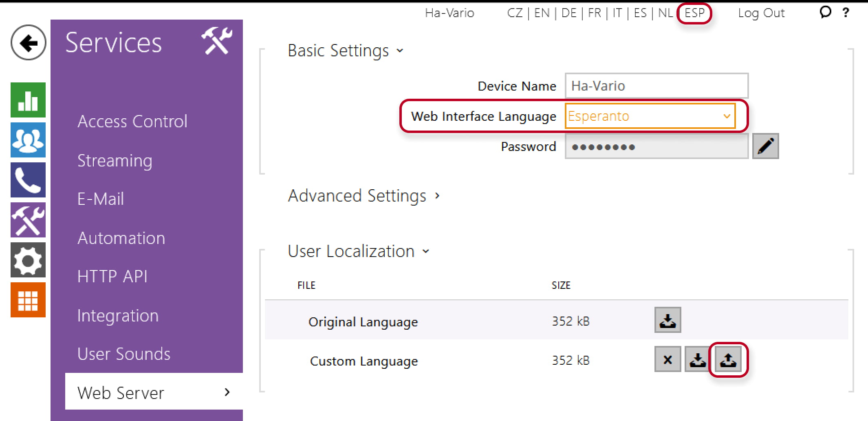Open the Hardware gear icon
Screen dimensions: 868x421
point(28,260)
